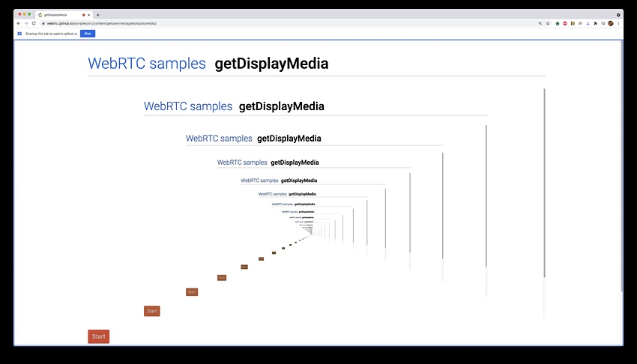Stop sharing with the blue Stop button
The image size is (637, 364).
click(x=88, y=34)
